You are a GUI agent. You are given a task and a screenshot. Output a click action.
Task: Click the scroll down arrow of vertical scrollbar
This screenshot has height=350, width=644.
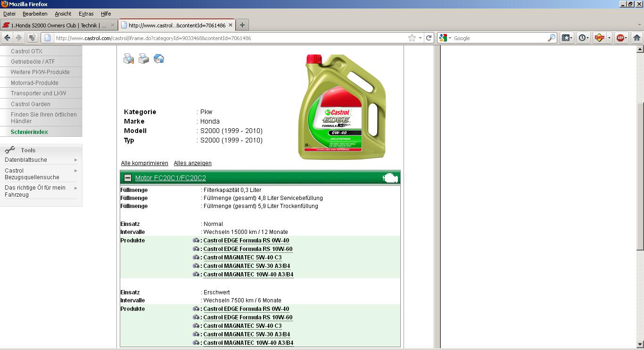(640, 344)
